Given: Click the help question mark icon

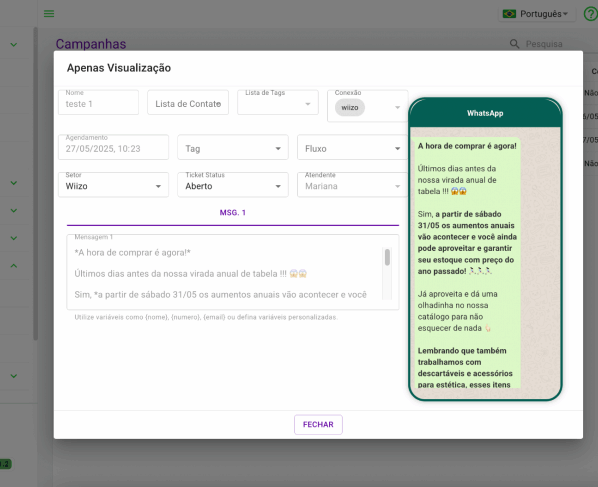Looking at the screenshot, I should pyautogui.click(x=591, y=14).
